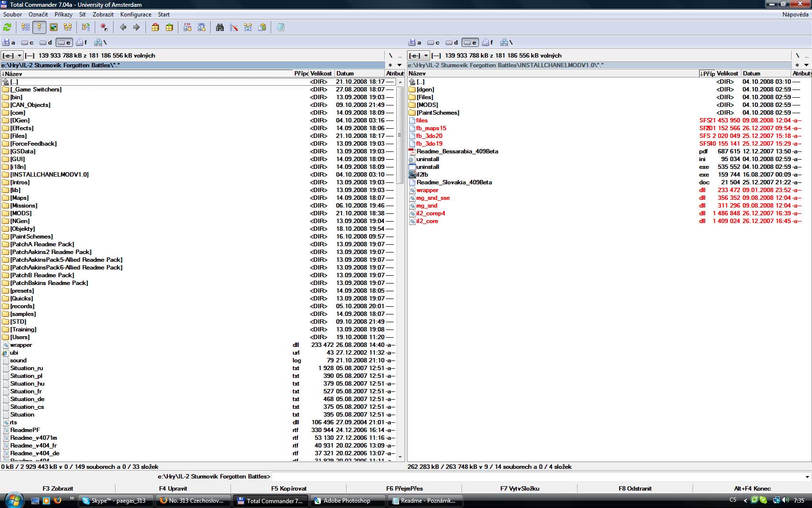Select drive f in left panel drive bar
This screenshot has height=508, width=812.
[x=82, y=43]
